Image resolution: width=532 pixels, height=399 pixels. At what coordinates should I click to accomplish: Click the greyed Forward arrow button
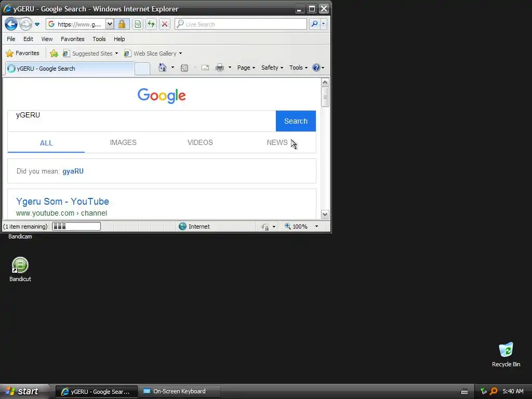coord(26,24)
